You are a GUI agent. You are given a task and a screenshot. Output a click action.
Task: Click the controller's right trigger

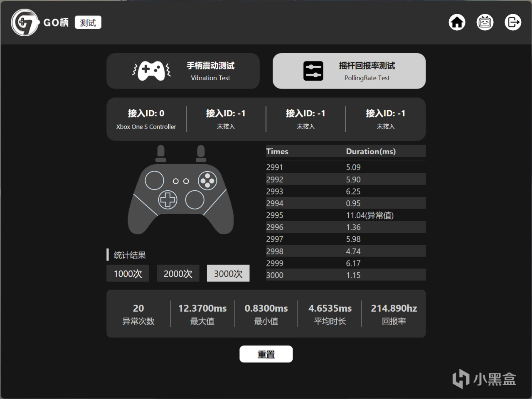click(x=201, y=153)
